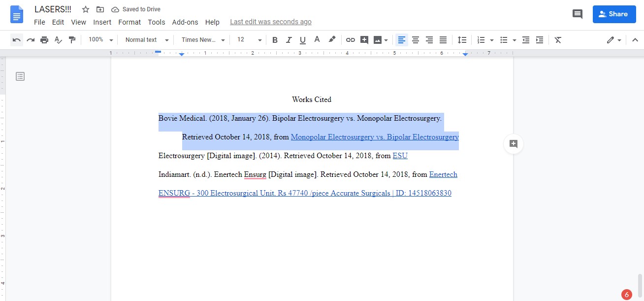
Task: Click the Undo arrow icon
Action: (x=17, y=40)
